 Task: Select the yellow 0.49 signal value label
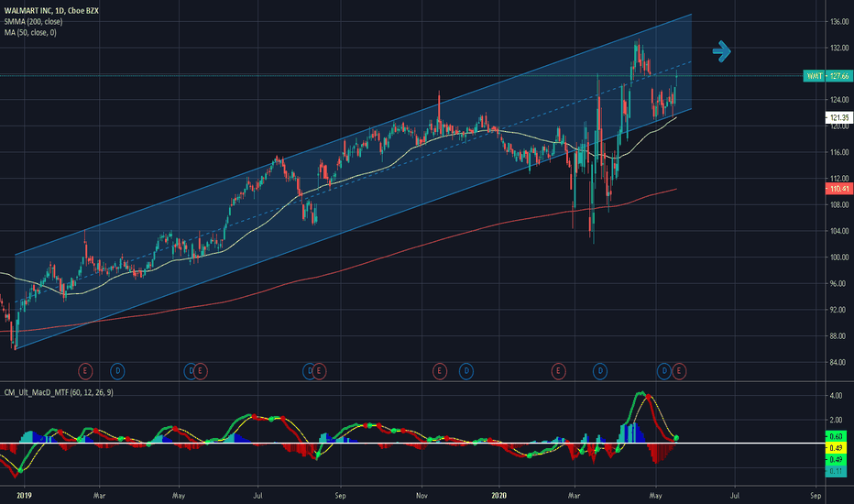coord(836,448)
